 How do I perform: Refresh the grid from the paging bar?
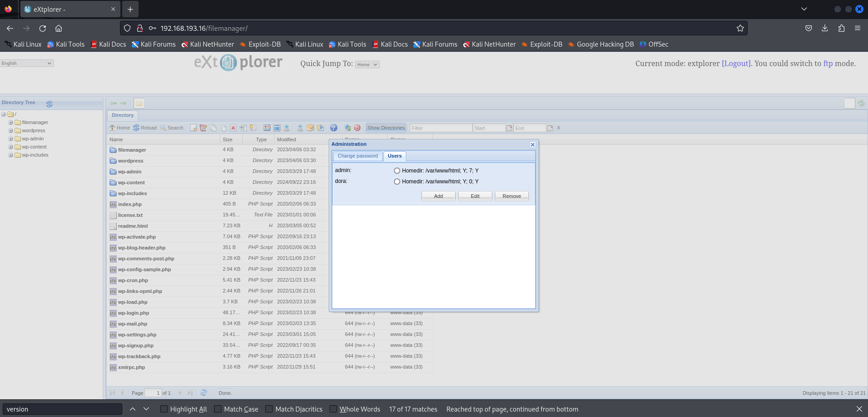pyautogui.click(x=204, y=393)
